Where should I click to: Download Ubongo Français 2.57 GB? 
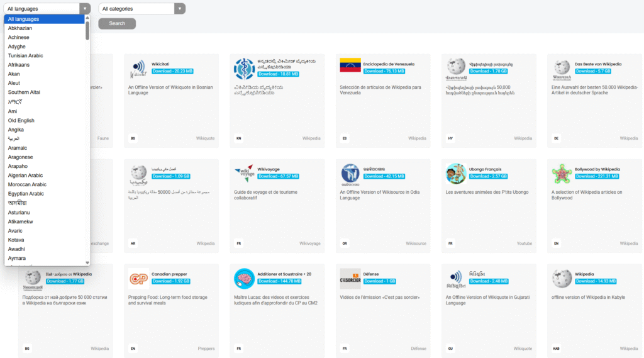[489, 176]
